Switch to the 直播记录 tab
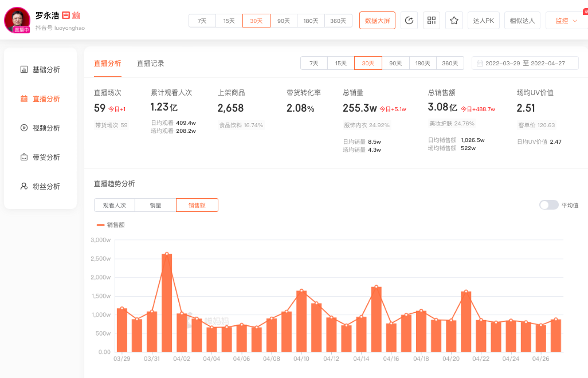The image size is (588, 378). point(150,64)
